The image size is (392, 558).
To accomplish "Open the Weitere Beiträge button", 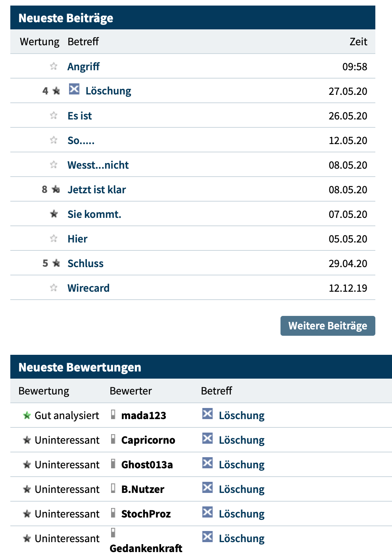I will tap(327, 325).
